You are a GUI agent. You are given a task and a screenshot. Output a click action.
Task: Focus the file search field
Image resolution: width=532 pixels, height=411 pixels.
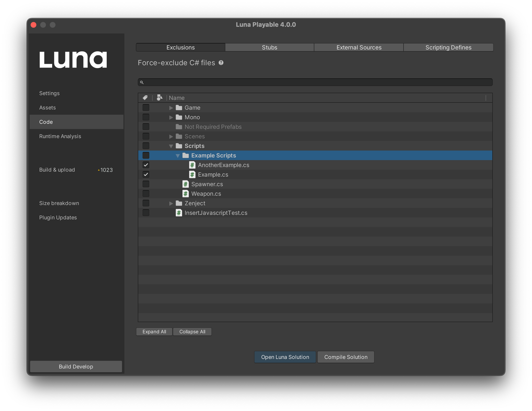click(x=315, y=82)
